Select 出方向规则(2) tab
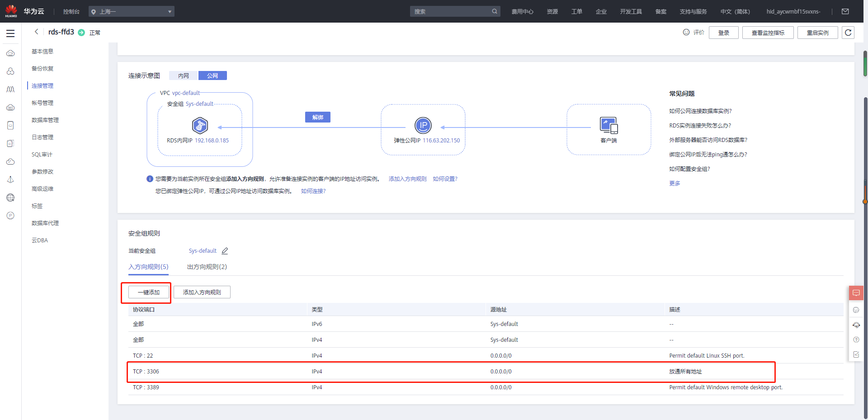868x420 pixels. click(x=207, y=267)
